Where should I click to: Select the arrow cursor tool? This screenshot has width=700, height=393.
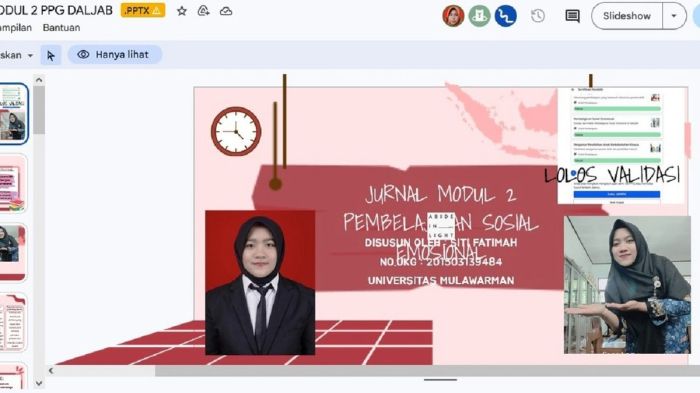coord(51,55)
